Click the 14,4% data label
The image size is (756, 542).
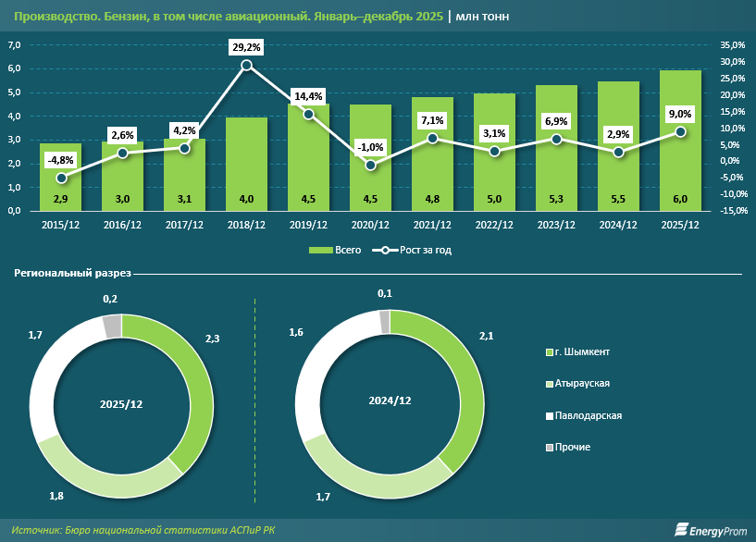click(308, 96)
